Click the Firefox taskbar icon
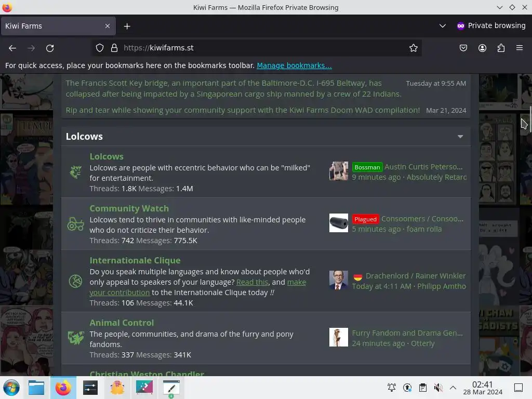 click(x=63, y=388)
